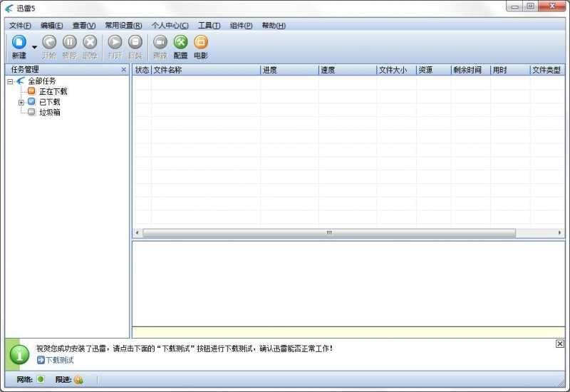
Task: Collapse the 全部任务 tree node
Action: pyautogui.click(x=10, y=81)
